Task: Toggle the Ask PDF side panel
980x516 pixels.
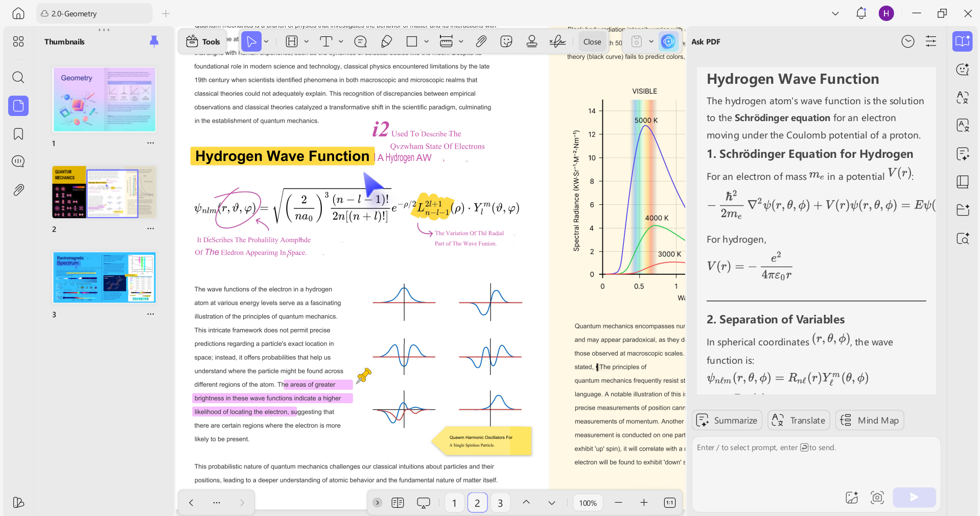Action: coord(963,41)
